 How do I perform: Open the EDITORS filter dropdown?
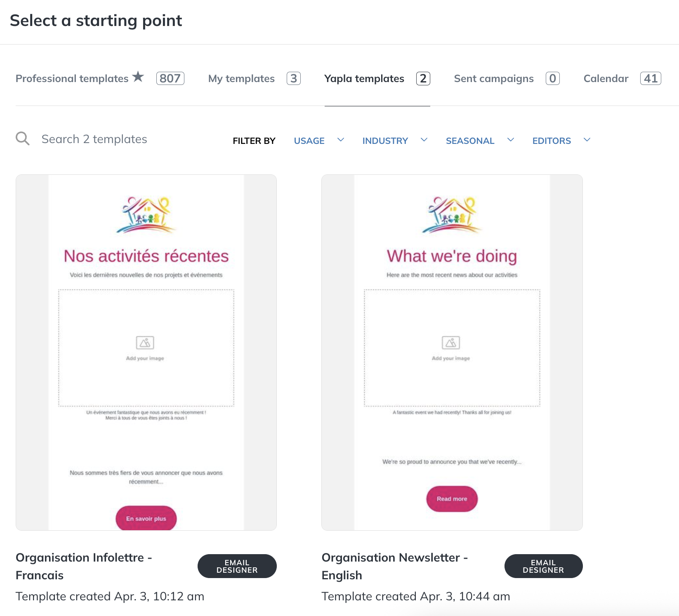click(561, 141)
